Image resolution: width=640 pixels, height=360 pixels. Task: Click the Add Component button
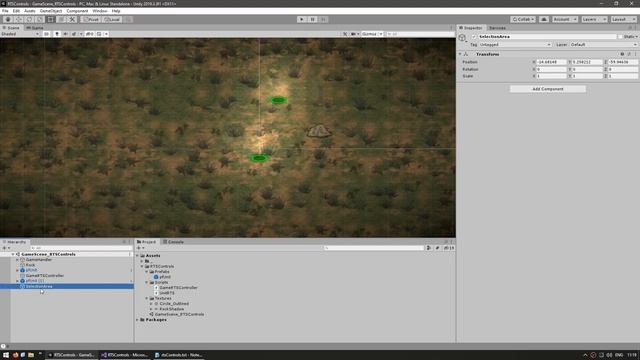click(548, 89)
